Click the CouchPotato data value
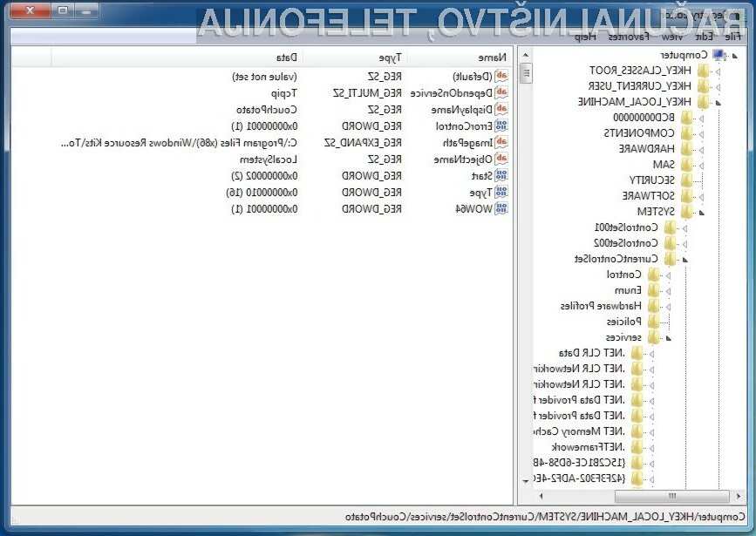Screen dimensions: 756x536 pyautogui.click(x=266, y=110)
